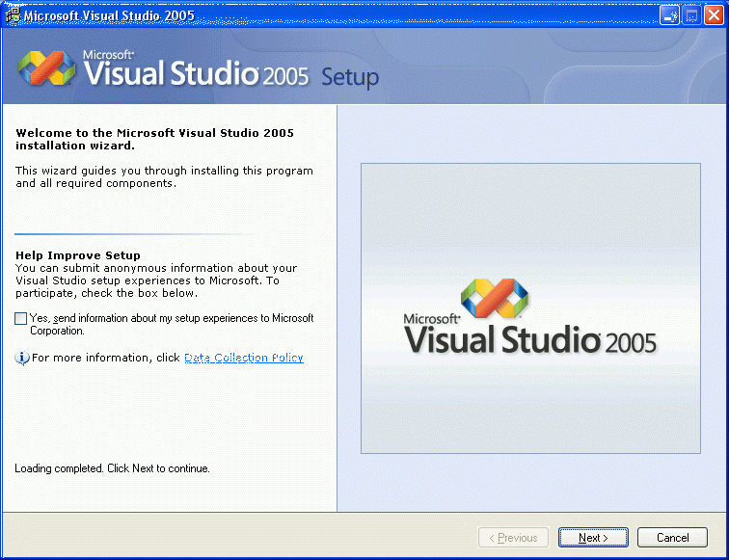Click the setup icon in the title bar
The image size is (729, 560).
13,14
